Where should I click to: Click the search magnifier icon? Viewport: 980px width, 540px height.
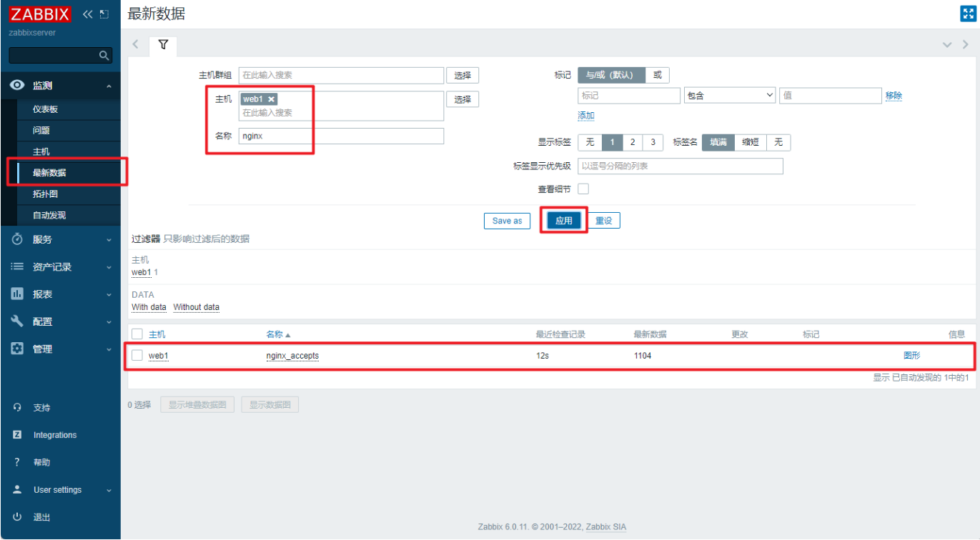104,55
